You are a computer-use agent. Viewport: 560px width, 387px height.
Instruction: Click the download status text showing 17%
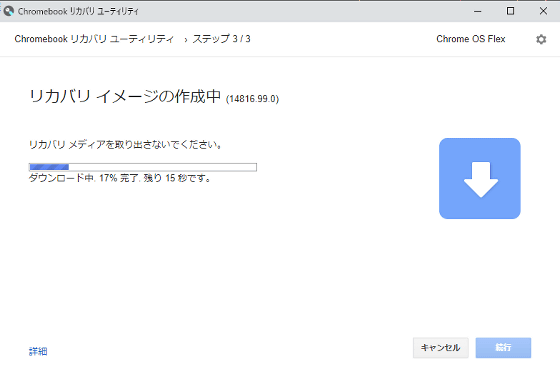click(x=119, y=178)
